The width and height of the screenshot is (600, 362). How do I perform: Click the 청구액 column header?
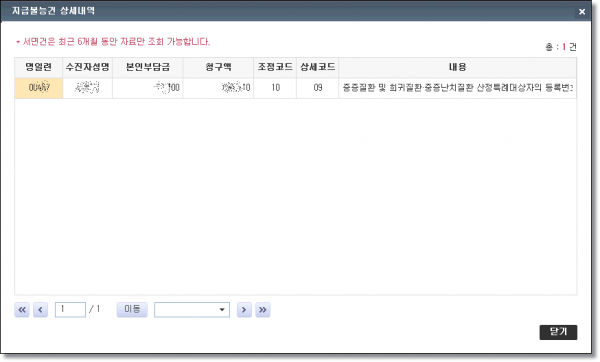point(218,68)
